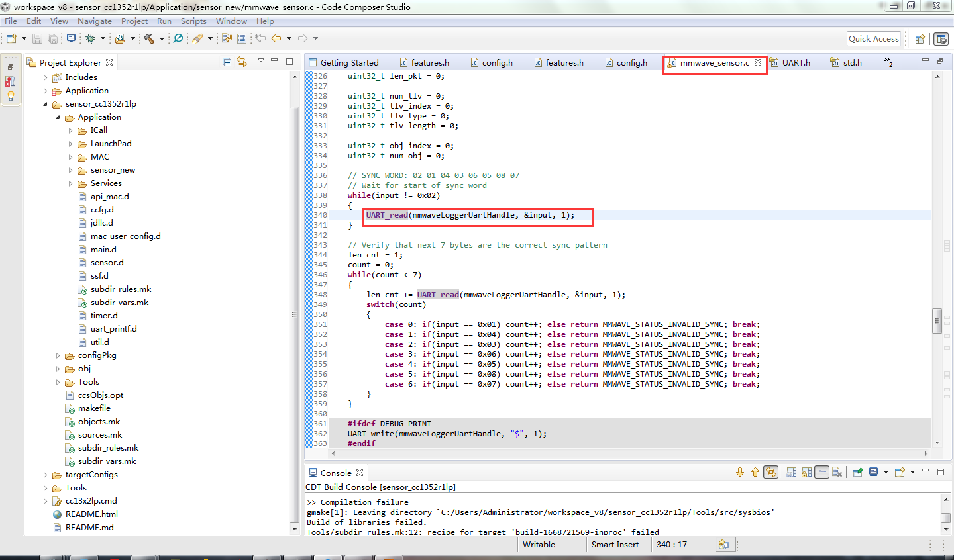
Task: Click the Save icon in the toolbar
Action: (37, 38)
